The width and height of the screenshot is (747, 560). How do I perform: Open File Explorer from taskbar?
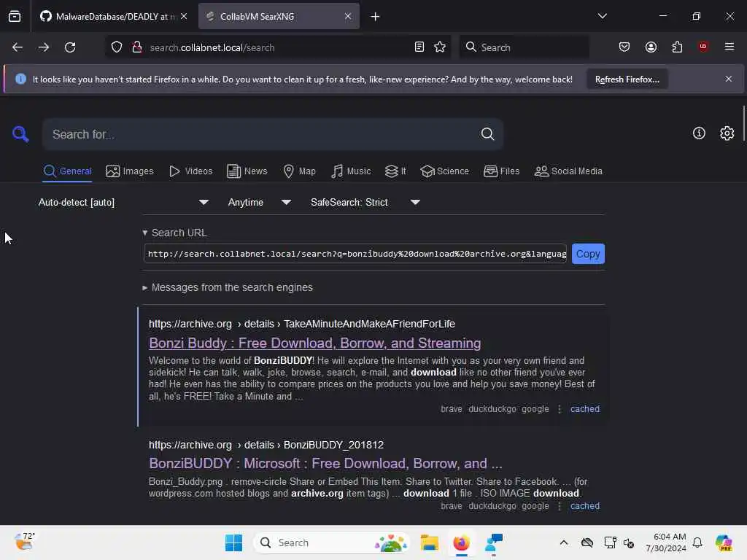[x=429, y=542]
